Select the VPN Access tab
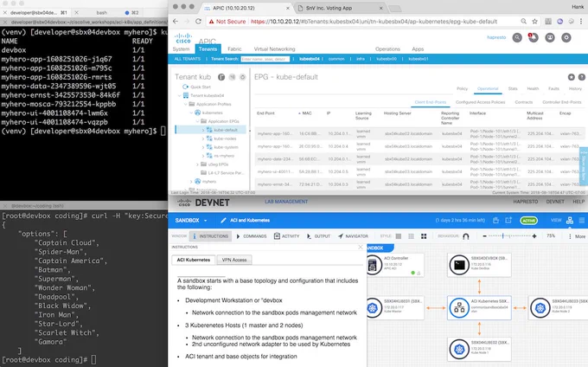Viewport: 588px width, 367px height. 234,260
